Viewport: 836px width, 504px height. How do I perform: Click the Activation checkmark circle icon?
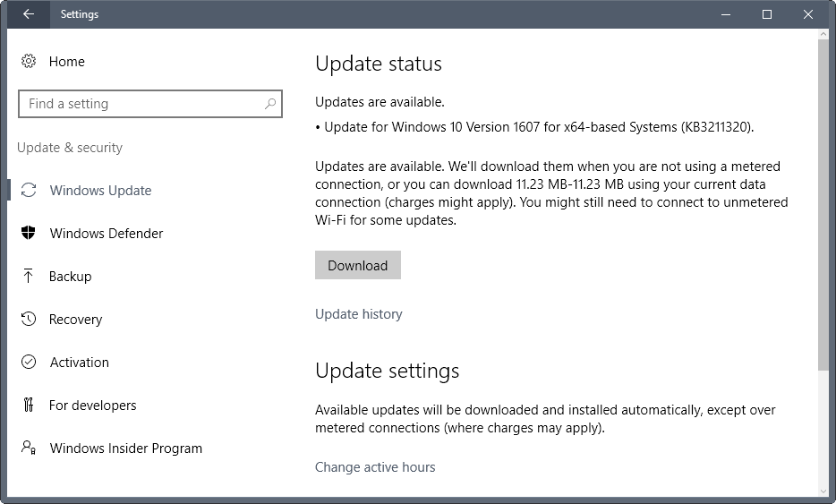tap(29, 363)
